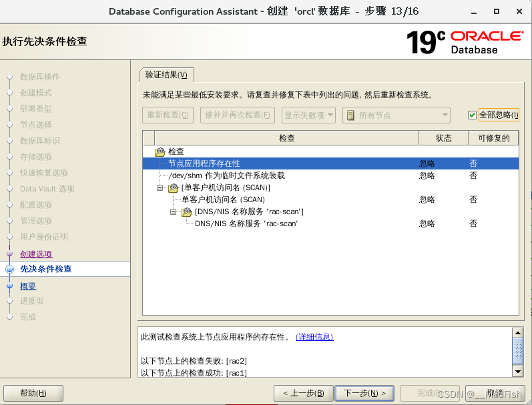Click the 检查 column header
The height and width of the screenshot is (405, 532).
click(x=286, y=138)
